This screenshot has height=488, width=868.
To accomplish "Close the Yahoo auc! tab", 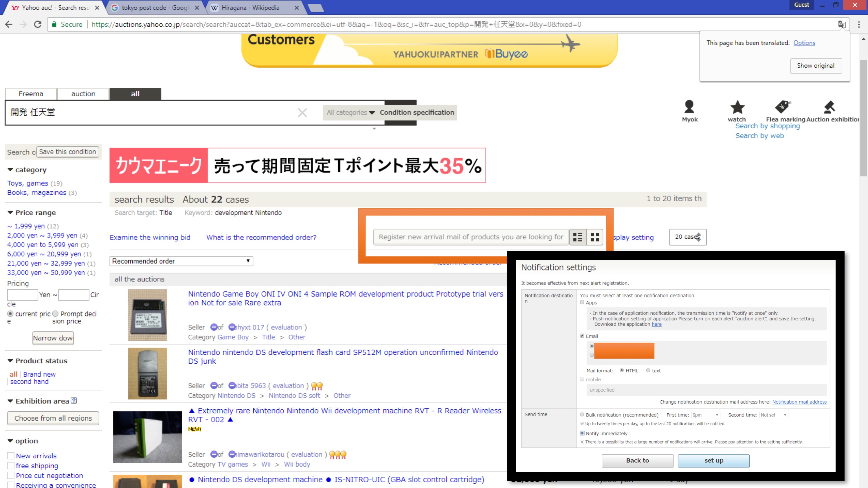I will (97, 8).
